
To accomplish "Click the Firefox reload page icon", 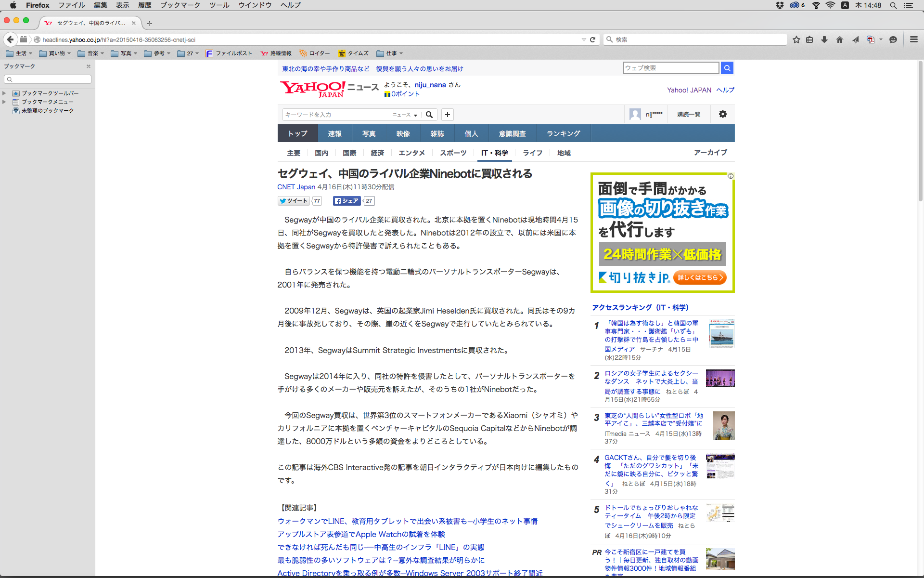I will coord(593,39).
